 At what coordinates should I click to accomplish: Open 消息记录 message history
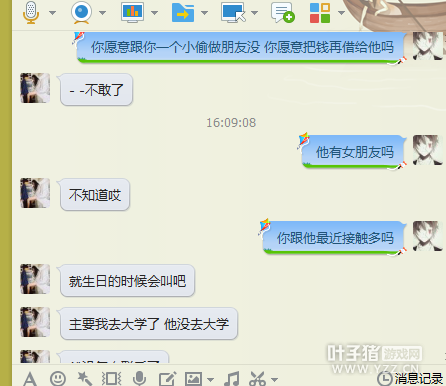(x=410, y=379)
